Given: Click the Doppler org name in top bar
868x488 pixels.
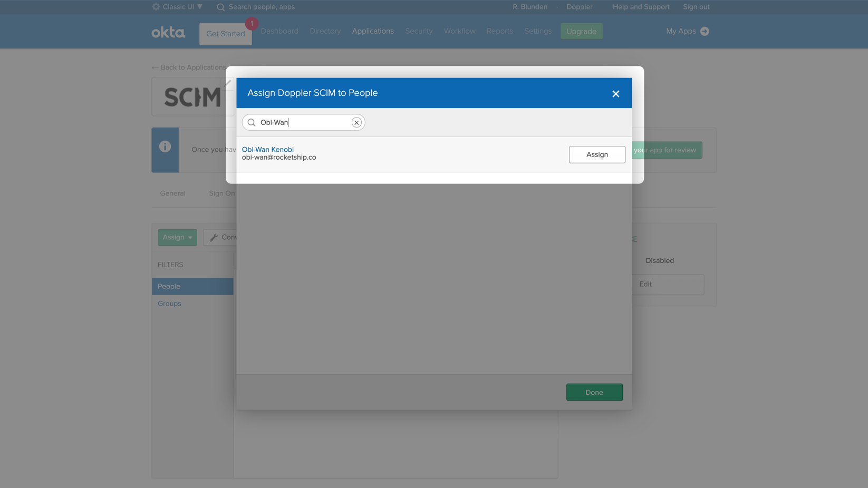Looking at the screenshot, I should click(580, 7).
